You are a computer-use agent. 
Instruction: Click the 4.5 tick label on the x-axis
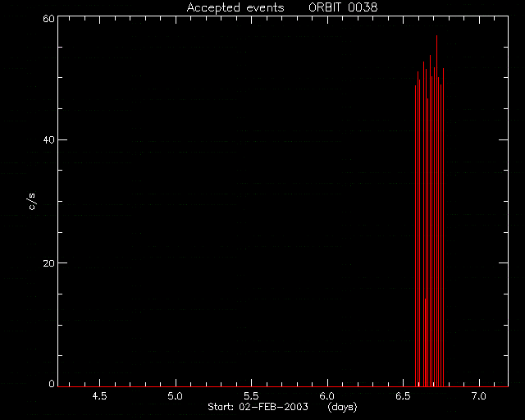pos(99,396)
